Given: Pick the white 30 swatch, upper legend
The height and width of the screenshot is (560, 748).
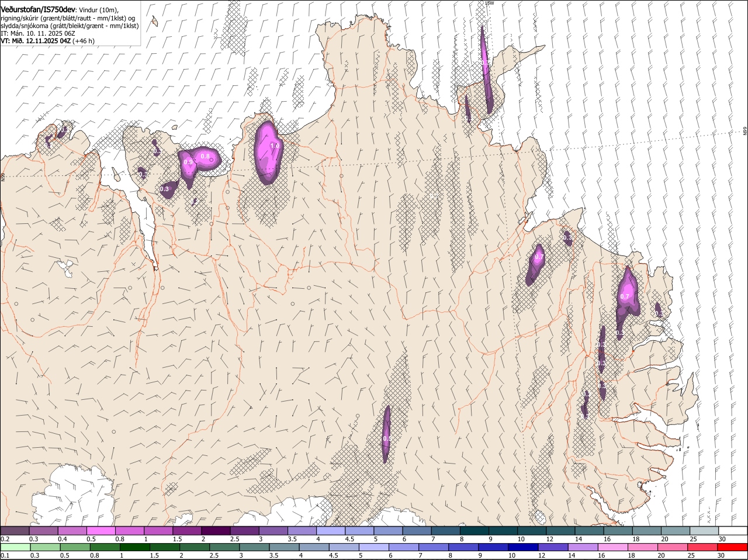Looking at the screenshot, I should pyautogui.click(x=733, y=530).
